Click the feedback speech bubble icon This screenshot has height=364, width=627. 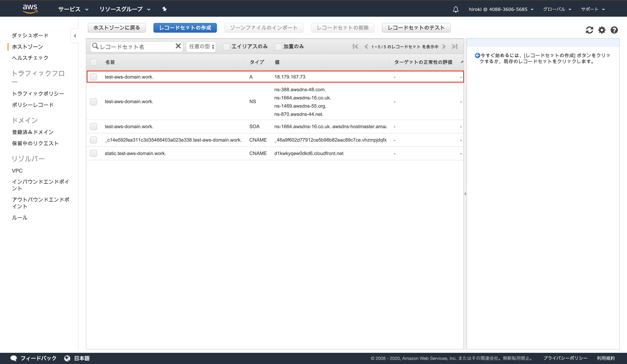[14, 358]
